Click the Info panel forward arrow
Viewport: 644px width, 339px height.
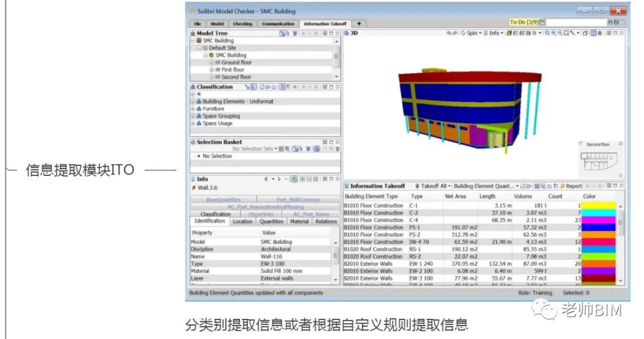click(279, 179)
